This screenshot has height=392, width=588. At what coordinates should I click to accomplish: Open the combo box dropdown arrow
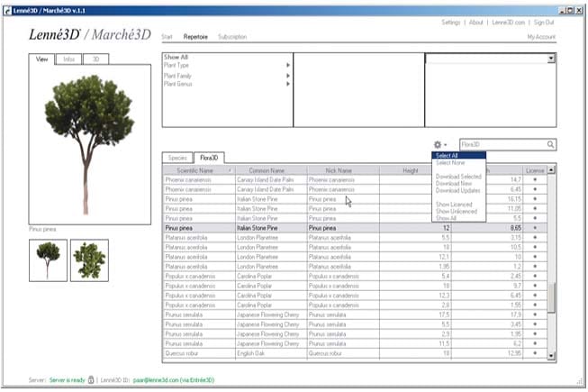551,59
